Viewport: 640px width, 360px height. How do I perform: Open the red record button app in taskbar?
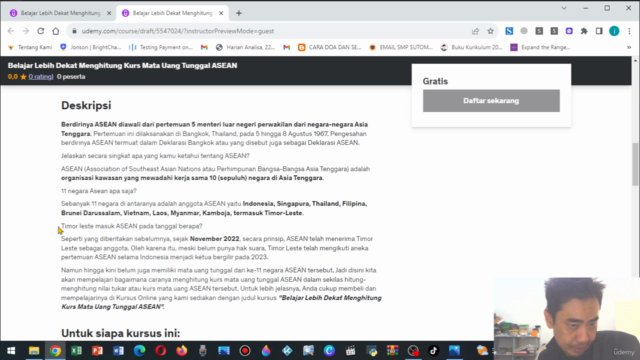coord(245,351)
